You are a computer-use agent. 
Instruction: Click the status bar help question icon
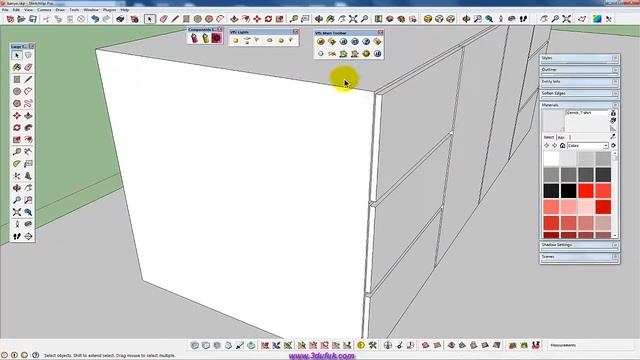(36, 355)
